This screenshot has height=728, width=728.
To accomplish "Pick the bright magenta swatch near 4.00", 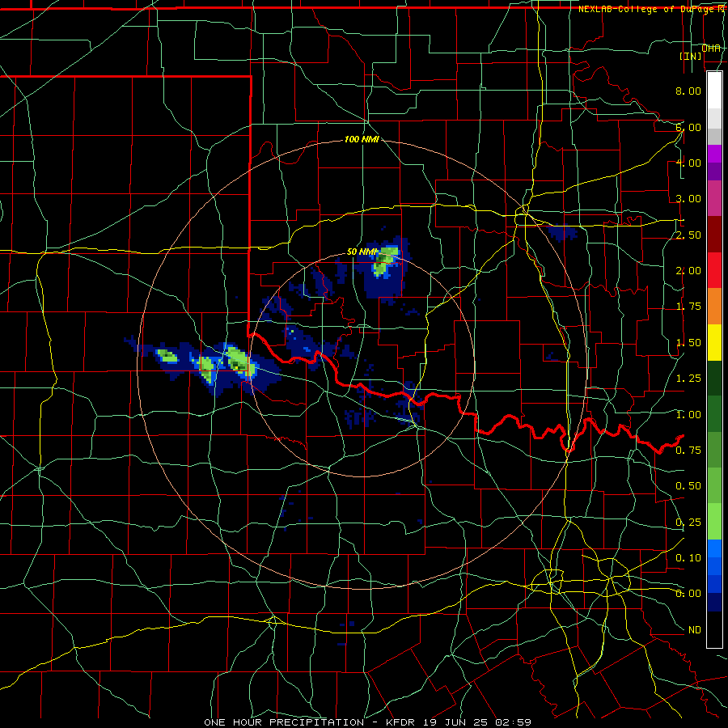I will 714,154.
